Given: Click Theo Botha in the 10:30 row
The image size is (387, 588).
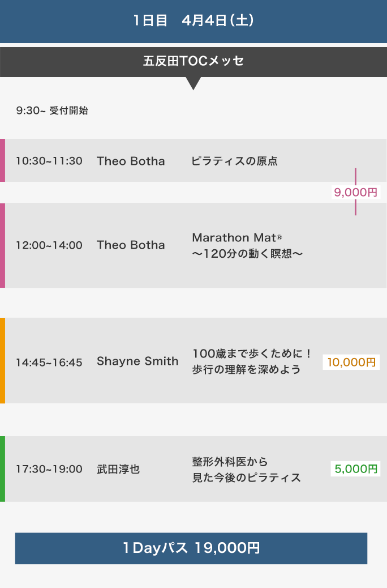Looking at the screenshot, I should (131, 161).
